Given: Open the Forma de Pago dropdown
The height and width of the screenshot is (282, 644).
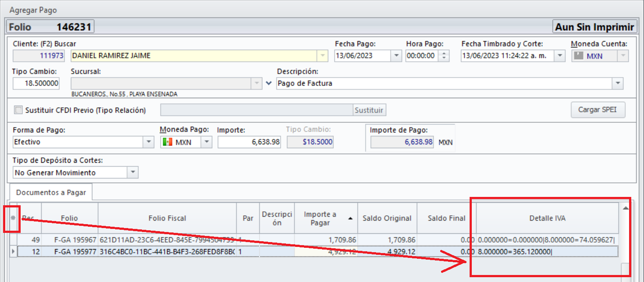Looking at the screenshot, I should click(x=148, y=142).
